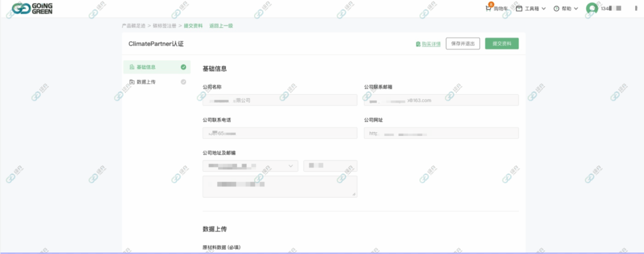This screenshot has width=644, height=254.
Task: Click the green 提交资料 button
Action: point(501,44)
